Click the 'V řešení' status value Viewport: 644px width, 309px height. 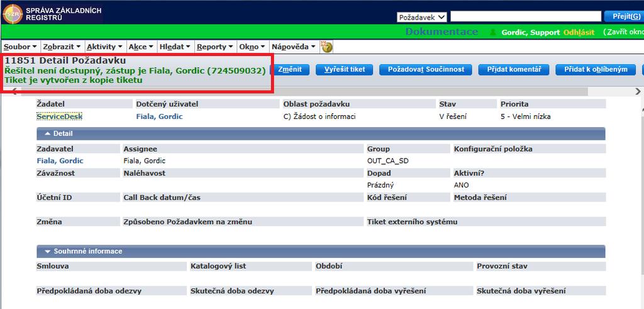(453, 116)
